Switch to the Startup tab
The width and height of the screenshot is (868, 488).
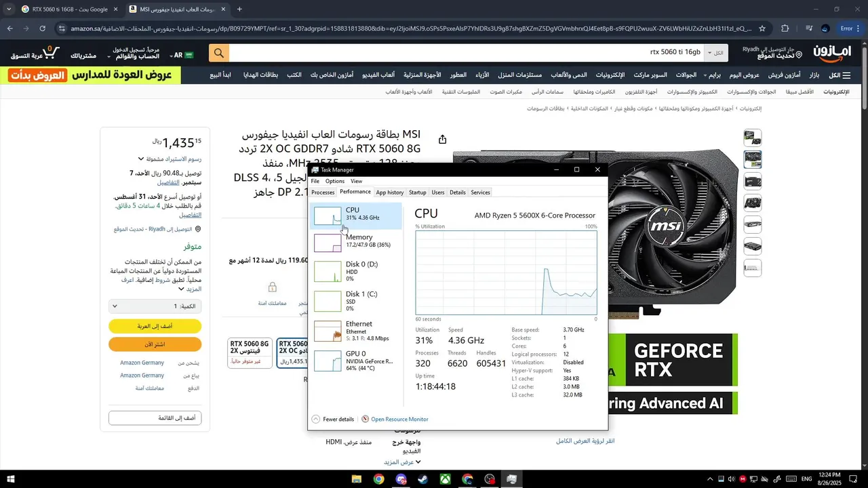coord(418,192)
